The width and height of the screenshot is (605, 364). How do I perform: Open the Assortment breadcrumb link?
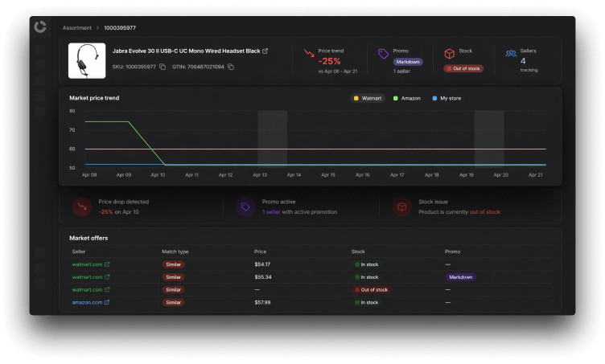point(76,28)
